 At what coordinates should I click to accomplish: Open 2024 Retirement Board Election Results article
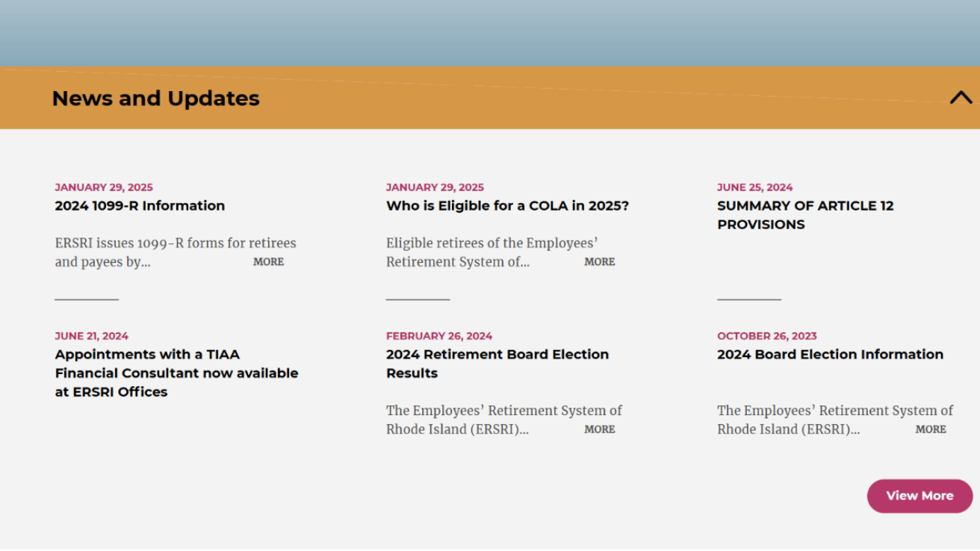[x=497, y=364]
